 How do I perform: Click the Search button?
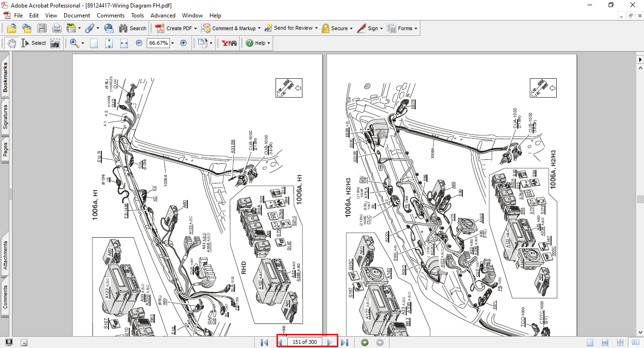[133, 28]
